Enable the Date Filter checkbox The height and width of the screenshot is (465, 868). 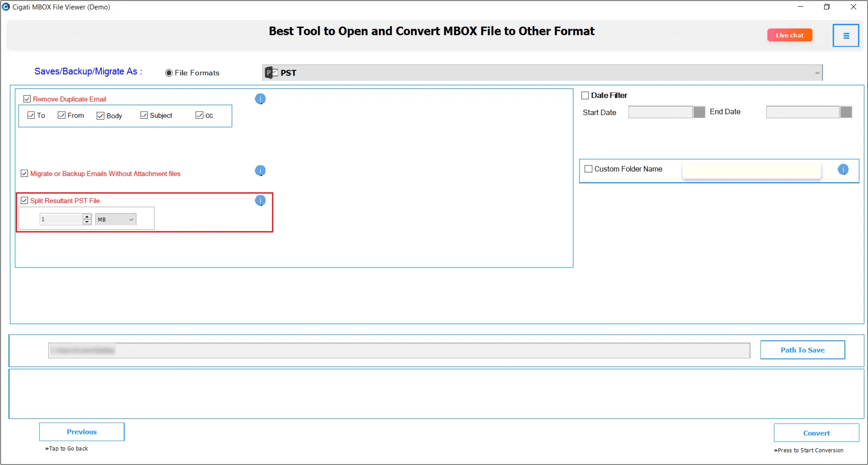585,95
